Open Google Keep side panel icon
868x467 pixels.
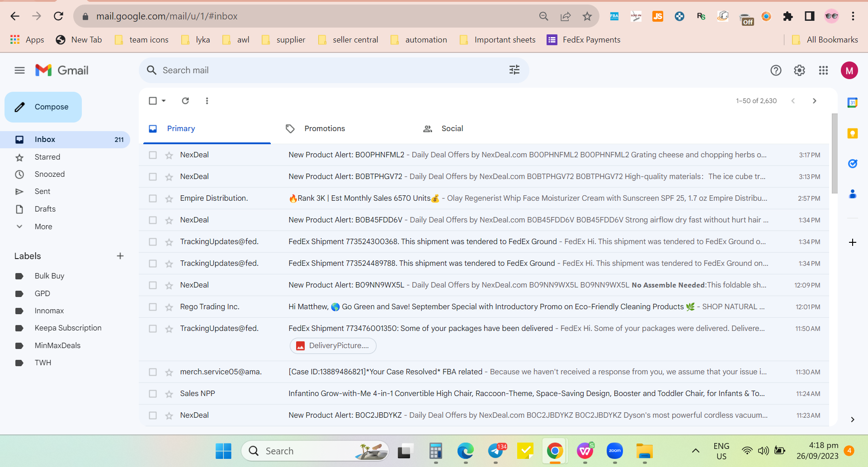(x=853, y=133)
